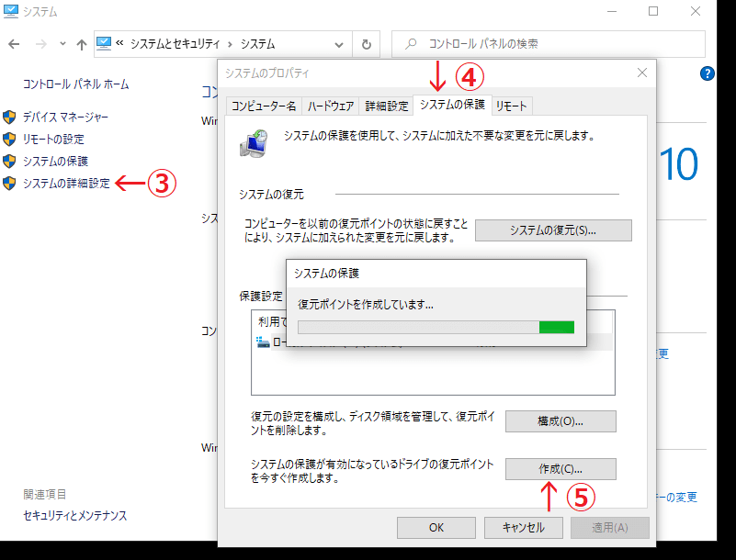736x560 pixels.
Task: Click the system protection monitor icon
Action: click(x=255, y=142)
